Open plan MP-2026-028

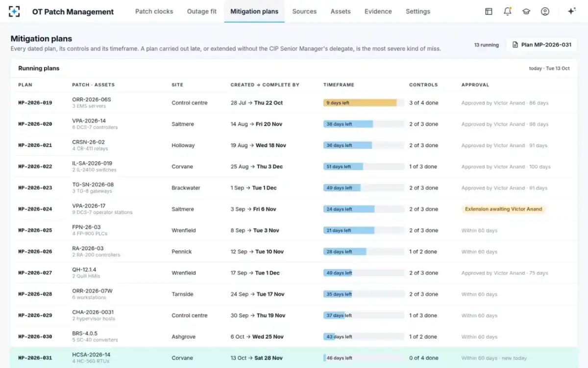[x=35, y=294]
